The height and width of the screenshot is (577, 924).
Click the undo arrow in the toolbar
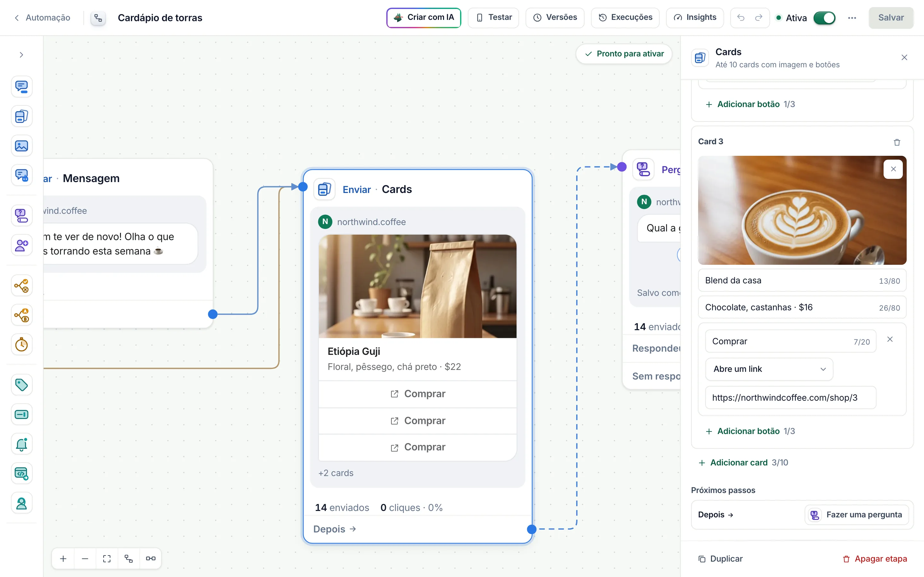tap(741, 18)
